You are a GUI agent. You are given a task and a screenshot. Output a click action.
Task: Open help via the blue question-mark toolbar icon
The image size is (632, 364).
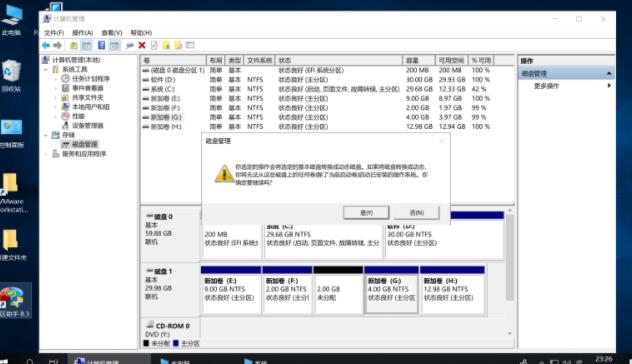click(102, 46)
